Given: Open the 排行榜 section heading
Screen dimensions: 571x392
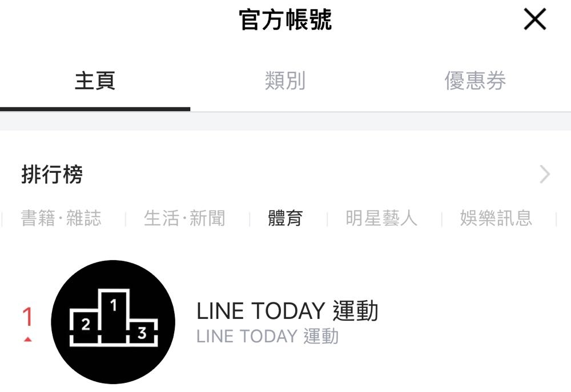Looking at the screenshot, I should click(x=52, y=175).
